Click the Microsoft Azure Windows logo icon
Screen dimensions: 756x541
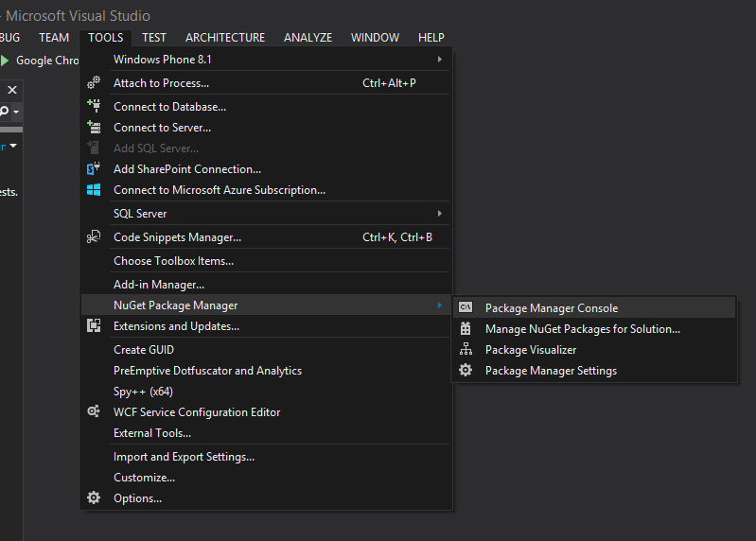(94, 190)
